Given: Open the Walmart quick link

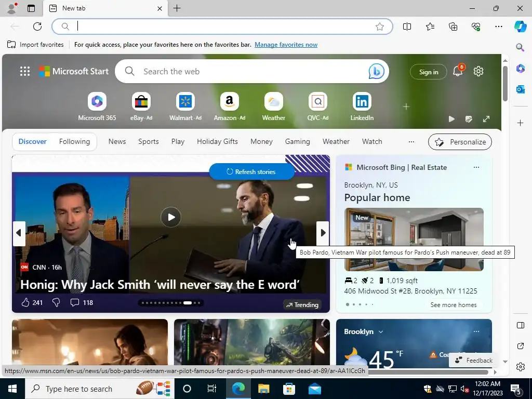Looking at the screenshot, I should point(185,107).
